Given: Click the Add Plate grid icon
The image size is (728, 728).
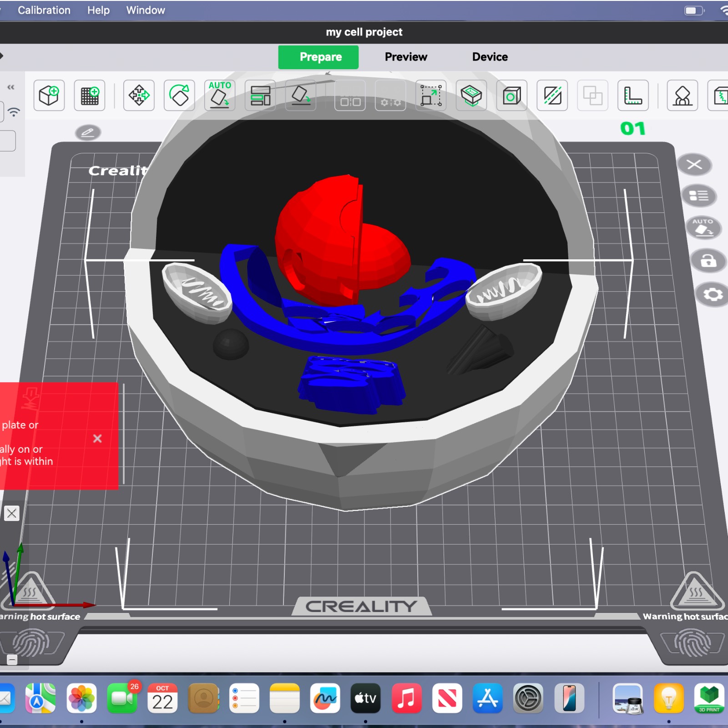Looking at the screenshot, I should point(90,96).
